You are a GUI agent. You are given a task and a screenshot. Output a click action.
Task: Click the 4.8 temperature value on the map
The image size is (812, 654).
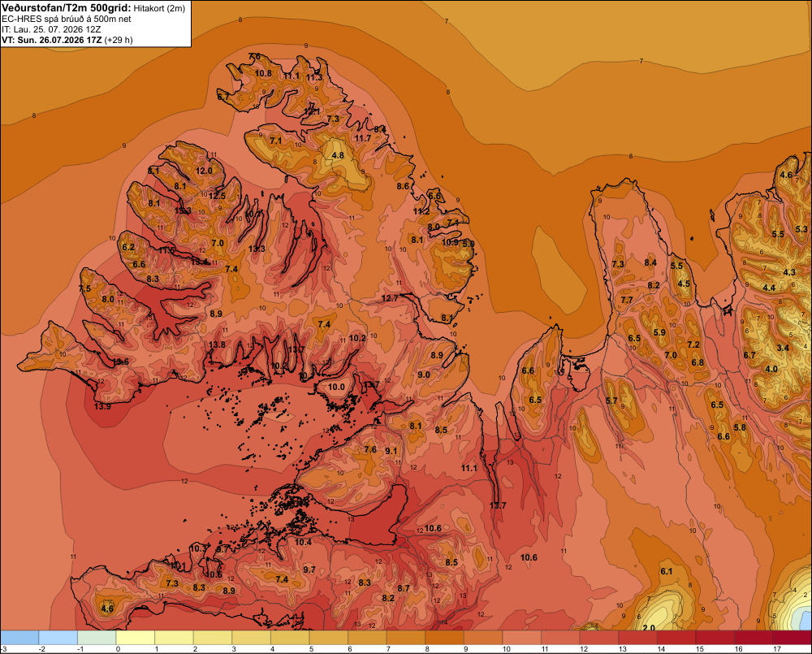point(338,155)
